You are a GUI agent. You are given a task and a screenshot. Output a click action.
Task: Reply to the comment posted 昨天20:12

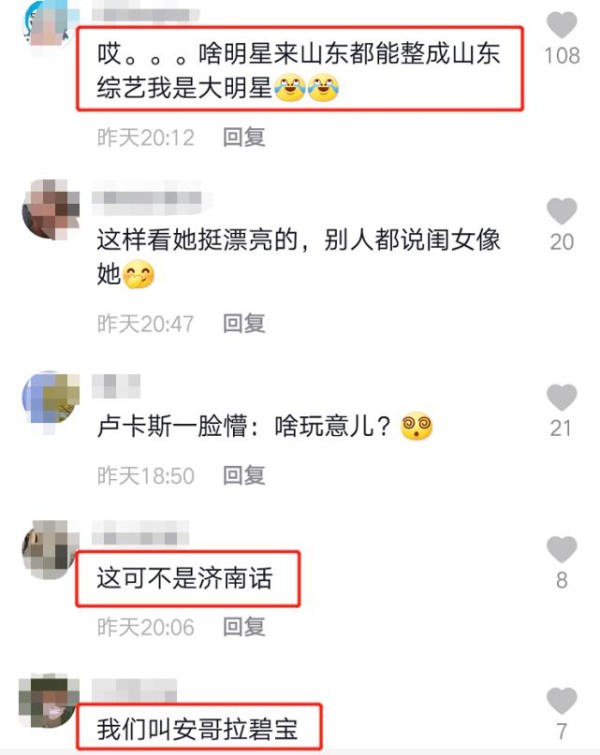click(x=244, y=137)
